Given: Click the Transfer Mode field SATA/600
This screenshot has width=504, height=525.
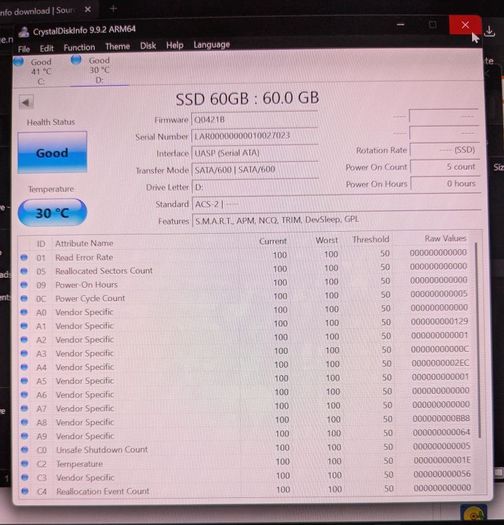Looking at the screenshot, I should [x=255, y=169].
